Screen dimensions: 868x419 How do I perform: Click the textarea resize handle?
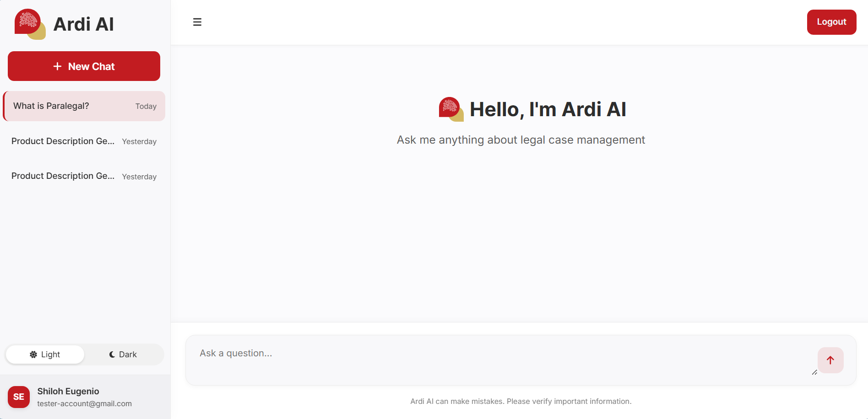click(x=814, y=372)
